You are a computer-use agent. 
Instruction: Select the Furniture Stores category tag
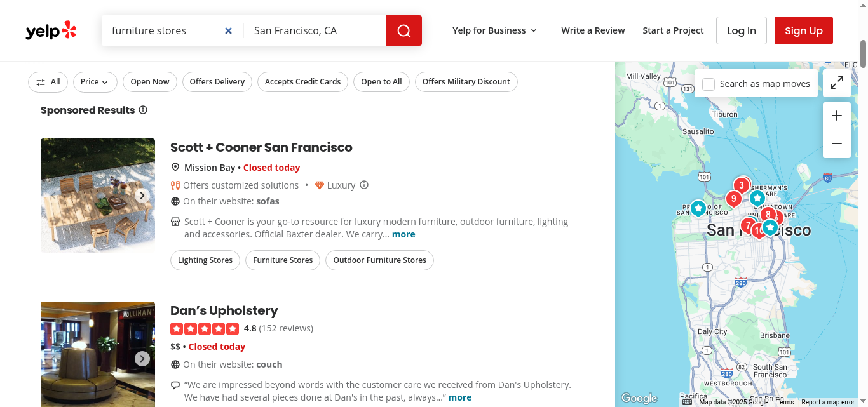coord(283,260)
